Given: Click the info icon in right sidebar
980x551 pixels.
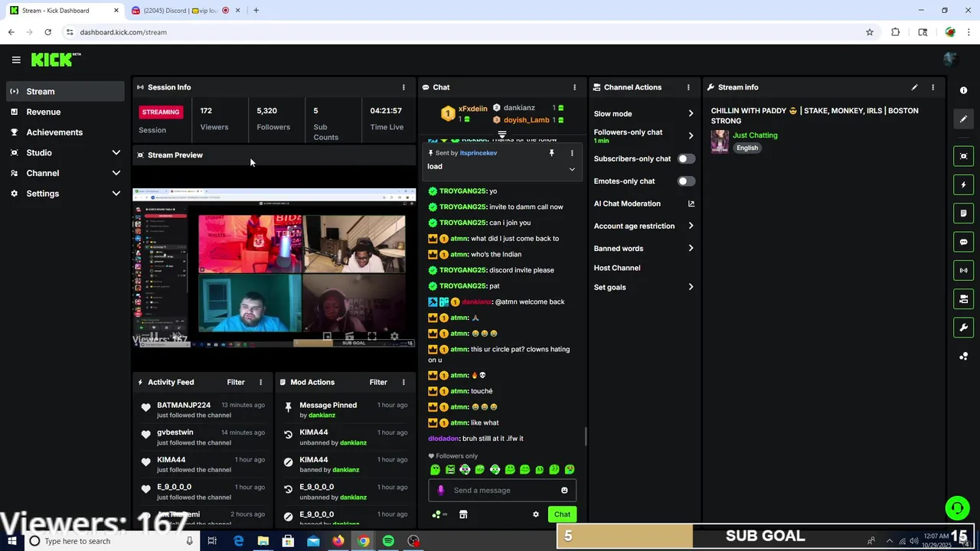Looking at the screenshot, I should (963, 90).
